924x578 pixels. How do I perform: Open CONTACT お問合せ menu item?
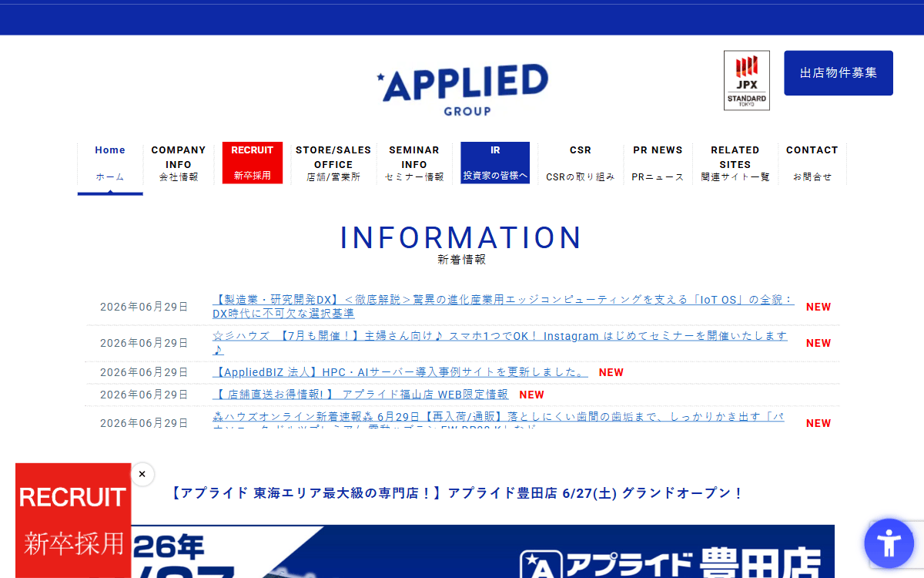812,163
